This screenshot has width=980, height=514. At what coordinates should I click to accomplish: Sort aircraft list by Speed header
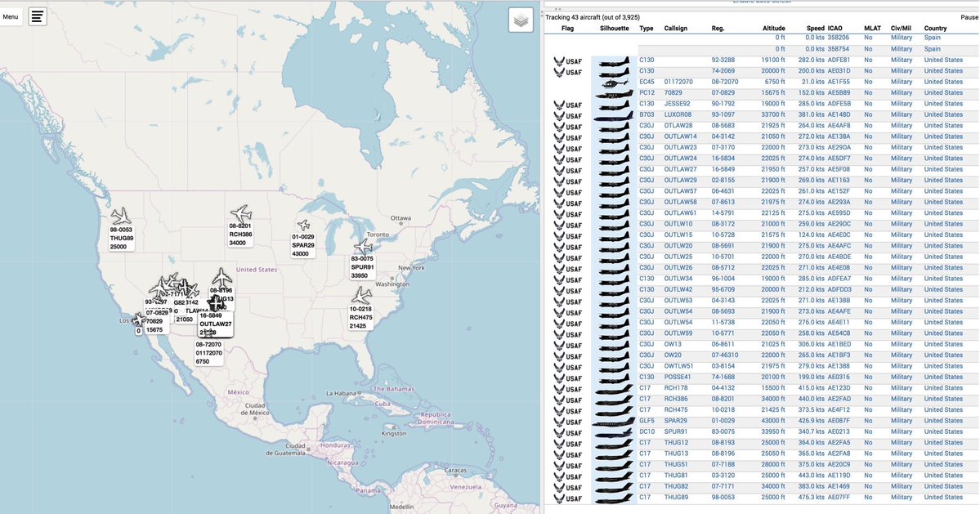click(816, 29)
